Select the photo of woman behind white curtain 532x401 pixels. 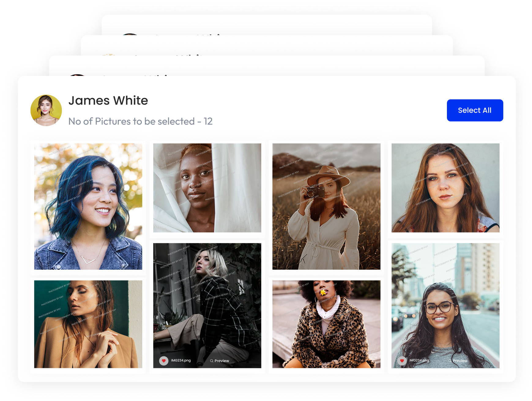207,188
